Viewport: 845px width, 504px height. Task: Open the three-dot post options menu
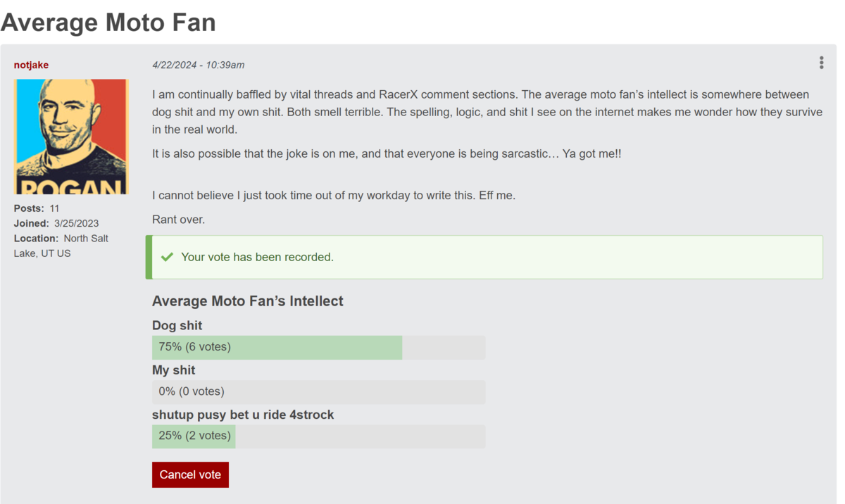pyautogui.click(x=821, y=63)
